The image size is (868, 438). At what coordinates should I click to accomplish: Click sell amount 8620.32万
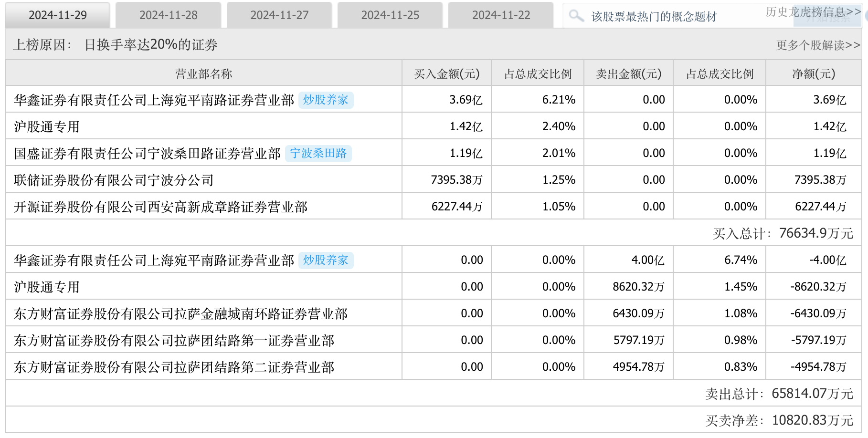pos(639,287)
